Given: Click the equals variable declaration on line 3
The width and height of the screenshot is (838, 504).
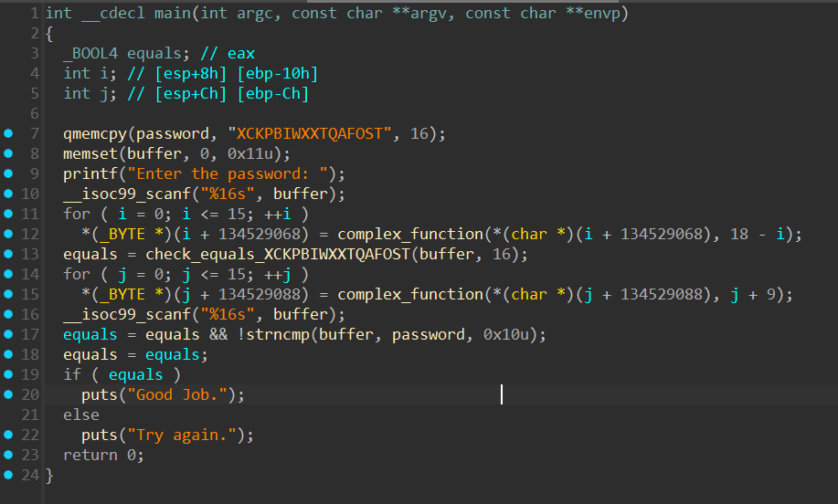Looking at the screenshot, I should pyautogui.click(x=154, y=53).
